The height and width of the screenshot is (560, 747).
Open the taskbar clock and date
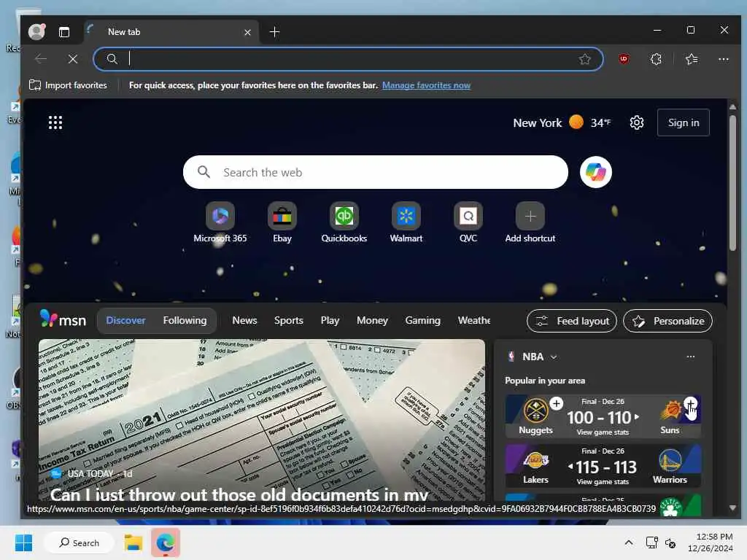pyautogui.click(x=711, y=542)
